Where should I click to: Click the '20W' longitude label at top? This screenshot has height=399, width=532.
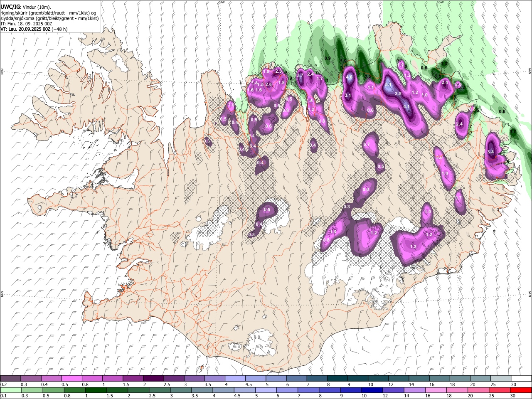[x=221, y=2]
